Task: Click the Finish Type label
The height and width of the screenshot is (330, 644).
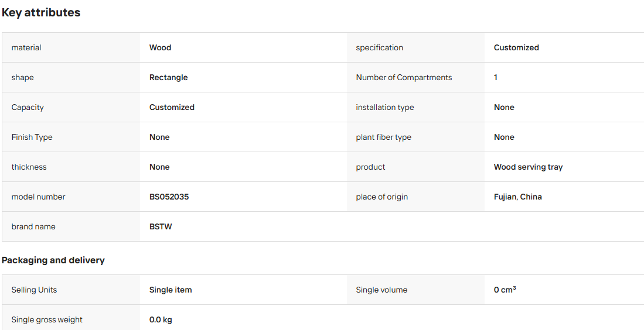Action: pos(32,137)
